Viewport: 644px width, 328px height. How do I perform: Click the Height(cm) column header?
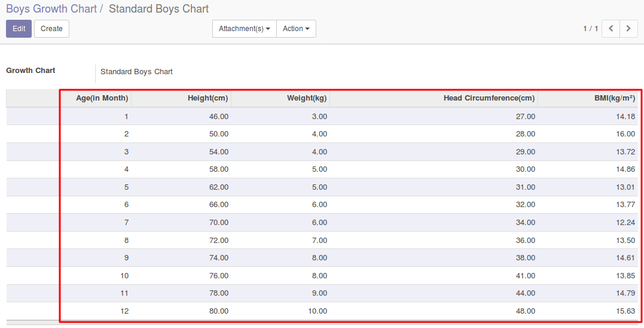[x=207, y=98]
